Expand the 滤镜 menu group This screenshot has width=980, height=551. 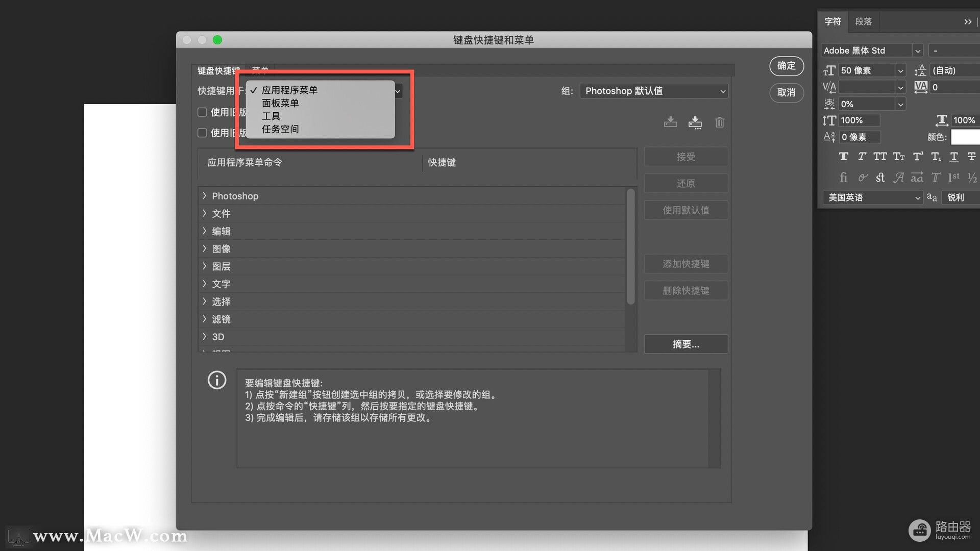[x=204, y=319]
